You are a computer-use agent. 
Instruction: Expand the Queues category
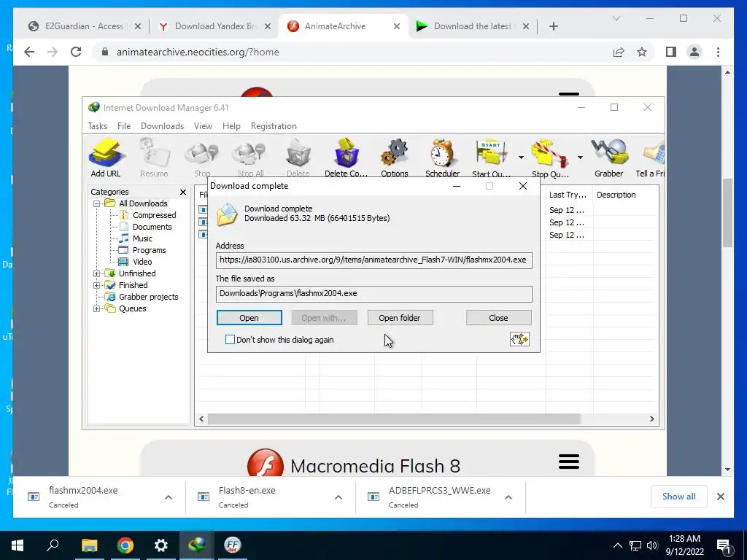97,308
